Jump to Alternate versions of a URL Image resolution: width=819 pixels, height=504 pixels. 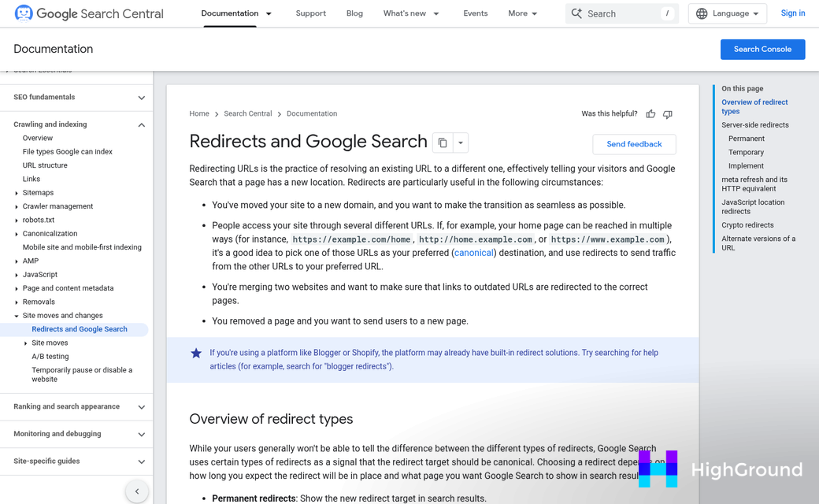click(x=758, y=243)
